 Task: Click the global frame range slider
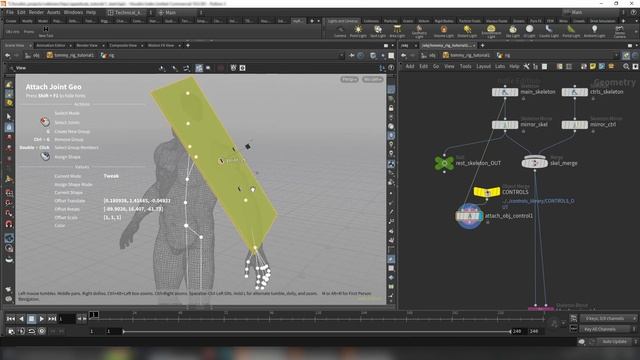pos(317,331)
